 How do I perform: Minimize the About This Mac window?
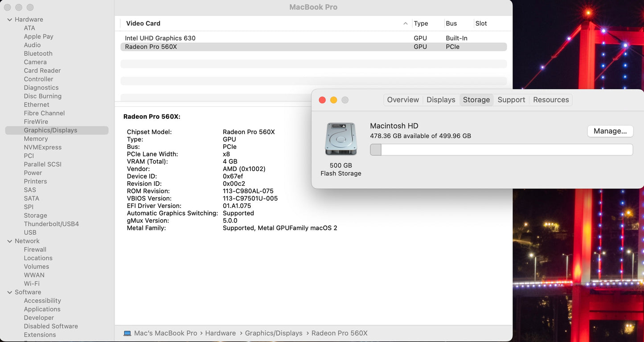click(333, 100)
